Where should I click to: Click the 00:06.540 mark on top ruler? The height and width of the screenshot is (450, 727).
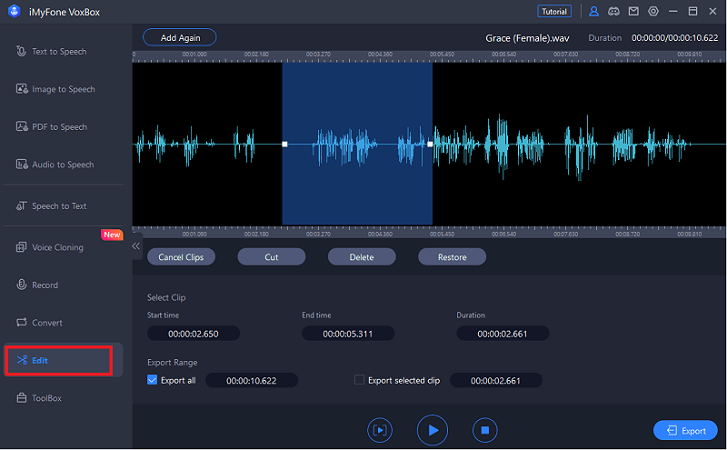tap(504, 55)
